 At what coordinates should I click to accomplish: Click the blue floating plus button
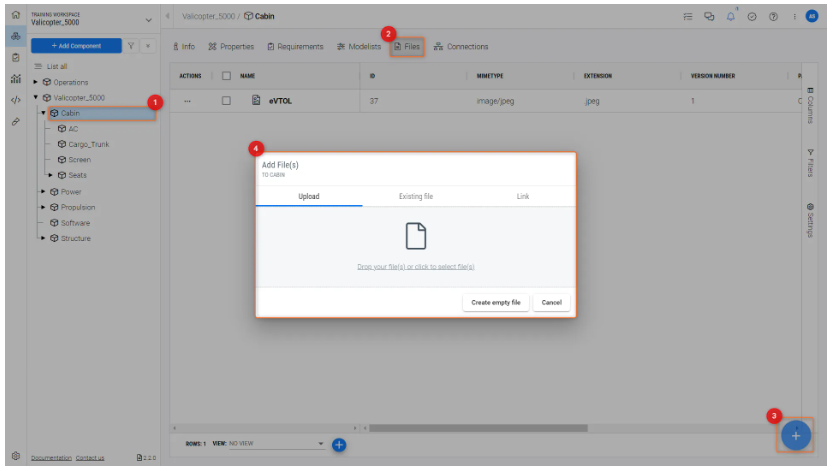[x=795, y=436]
